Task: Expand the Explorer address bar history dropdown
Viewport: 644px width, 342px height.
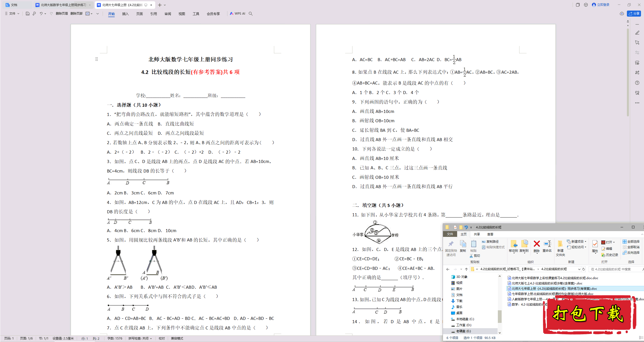Action: (579, 269)
